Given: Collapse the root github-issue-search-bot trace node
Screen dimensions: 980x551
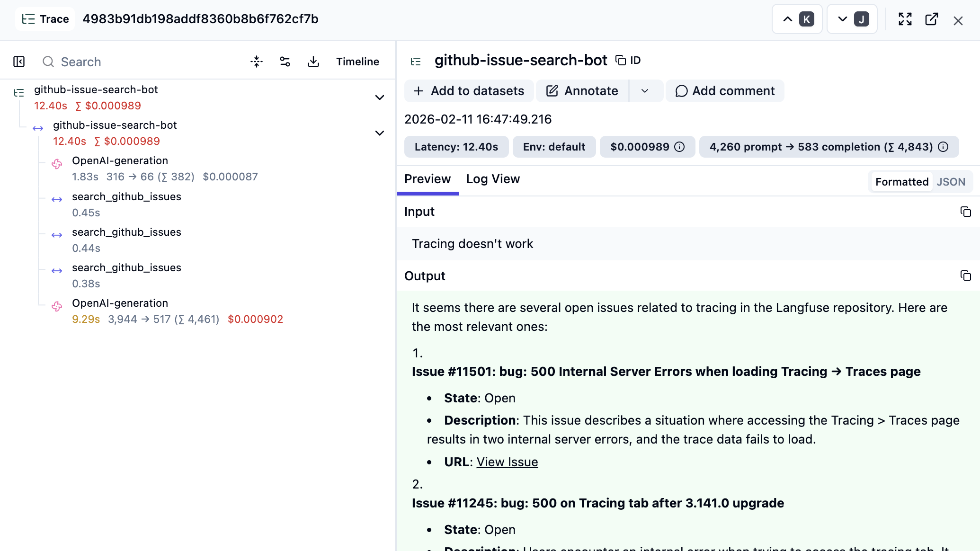Looking at the screenshot, I should [x=379, y=97].
